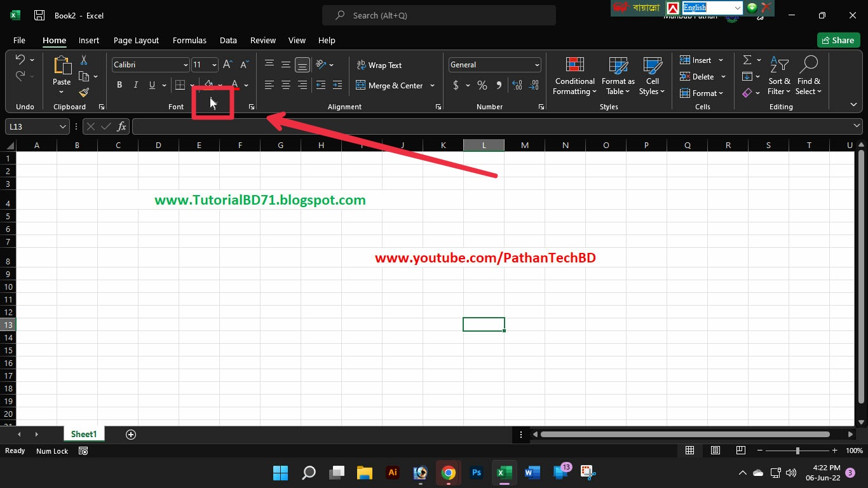868x488 pixels.
Task: Click the Undo arrow icon
Action: pyautogui.click(x=20, y=60)
